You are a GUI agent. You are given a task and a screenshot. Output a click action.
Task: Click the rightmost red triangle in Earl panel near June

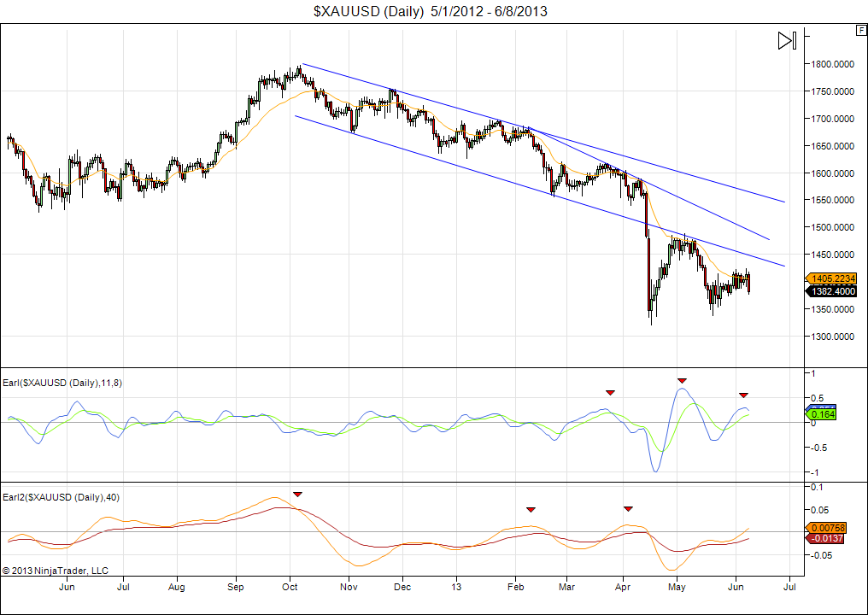(x=743, y=395)
